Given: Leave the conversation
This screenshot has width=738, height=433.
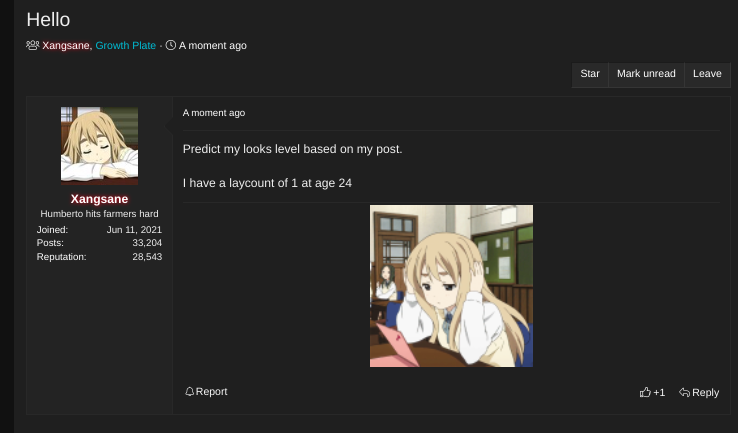Looking at the screenshot, I should 707,74.
